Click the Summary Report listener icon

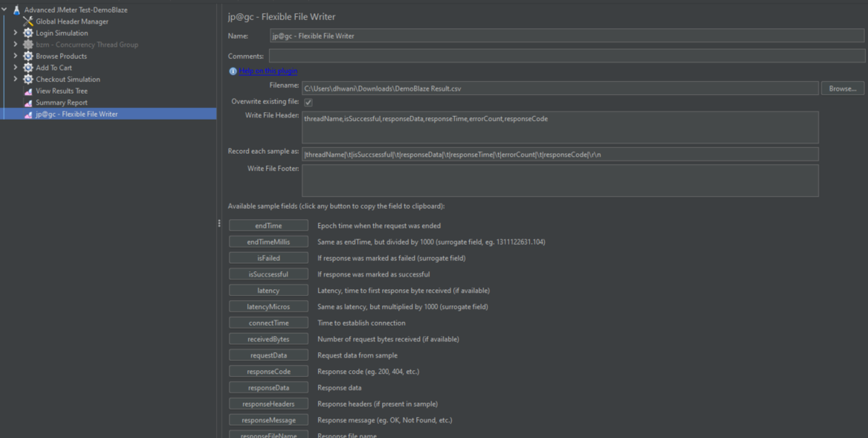pyautogui.click(x=28, y=102)
